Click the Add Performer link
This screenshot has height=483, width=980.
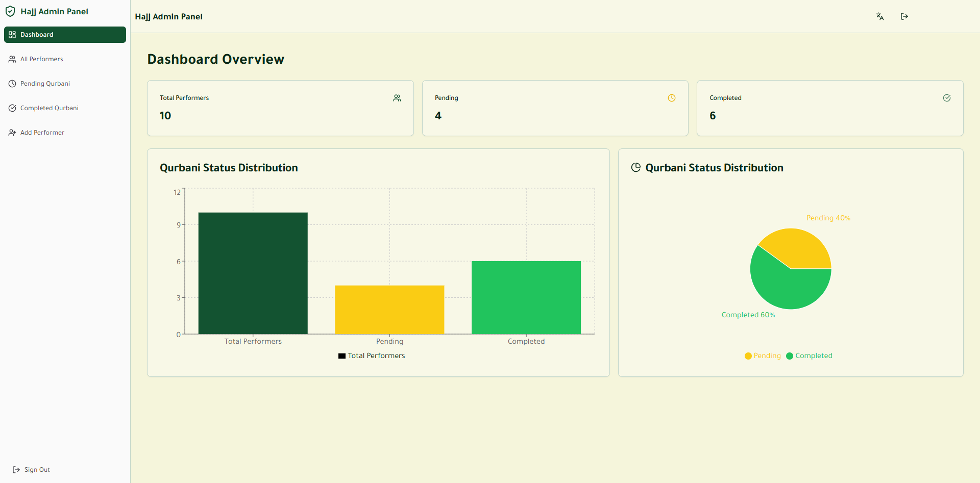coord(42,132)
